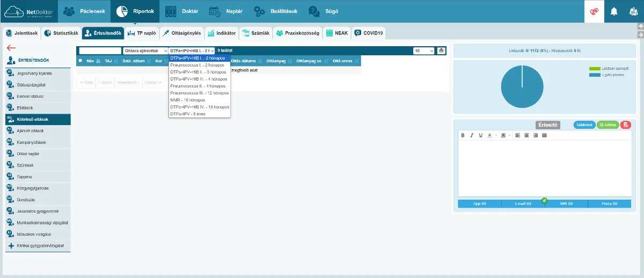Image resolution: width=644 pixels, height=278 pixels.
Task: Open Ajánlott oltások in the sidebar
Action: pyautogui.click(x=38, y=130)
